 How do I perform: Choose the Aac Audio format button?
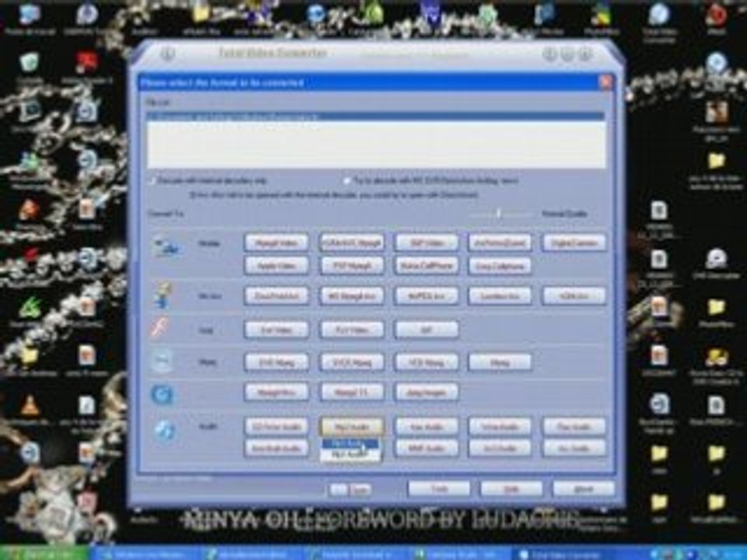point(426,427)
